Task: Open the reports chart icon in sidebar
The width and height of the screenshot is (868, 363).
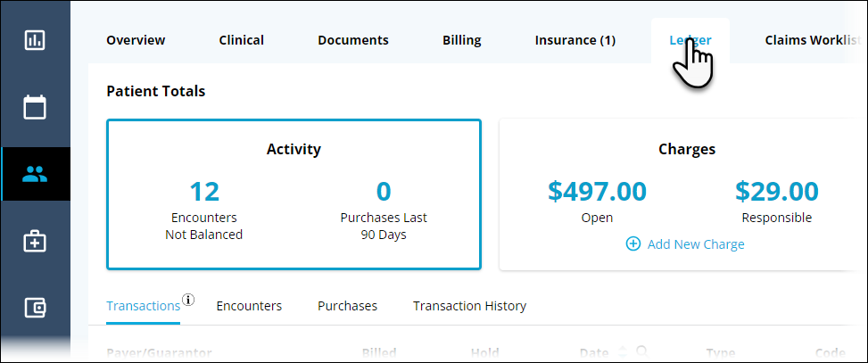Action: (x=35, y=40)
